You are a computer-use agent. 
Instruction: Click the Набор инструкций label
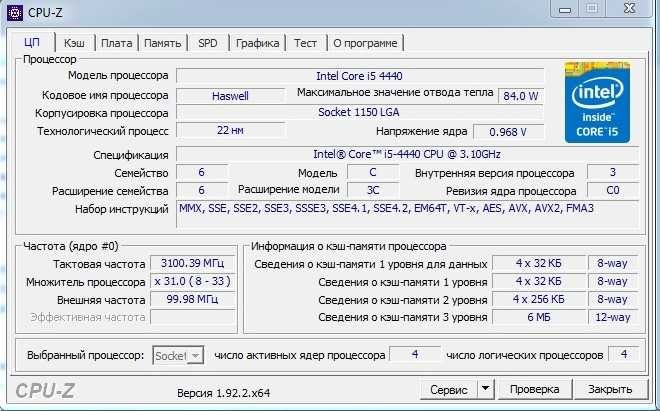pos(122,209)
